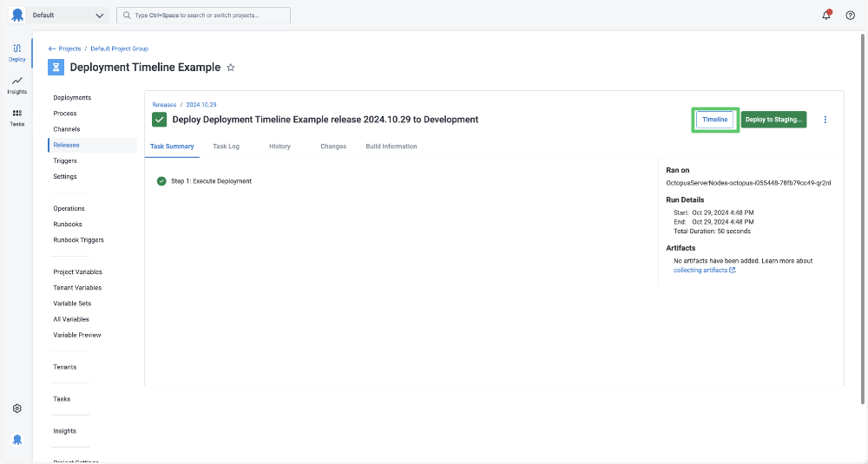The width and height of the screenshot is (868, 464).
Task: Open Operations in project menu
Action: click(x=69, y=208)
